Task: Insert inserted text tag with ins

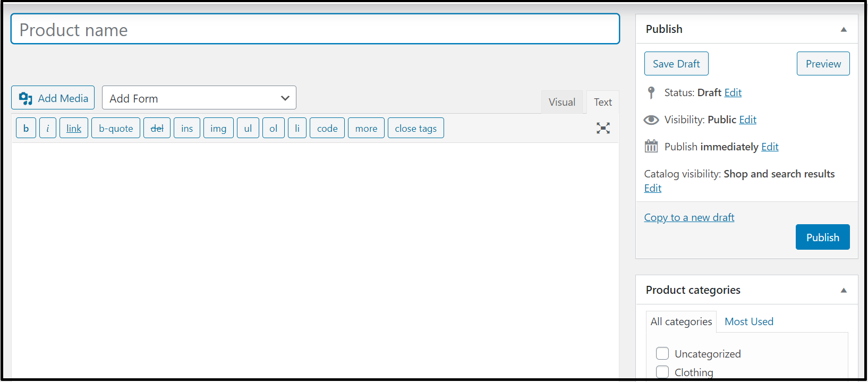Action: coord(187,128)
